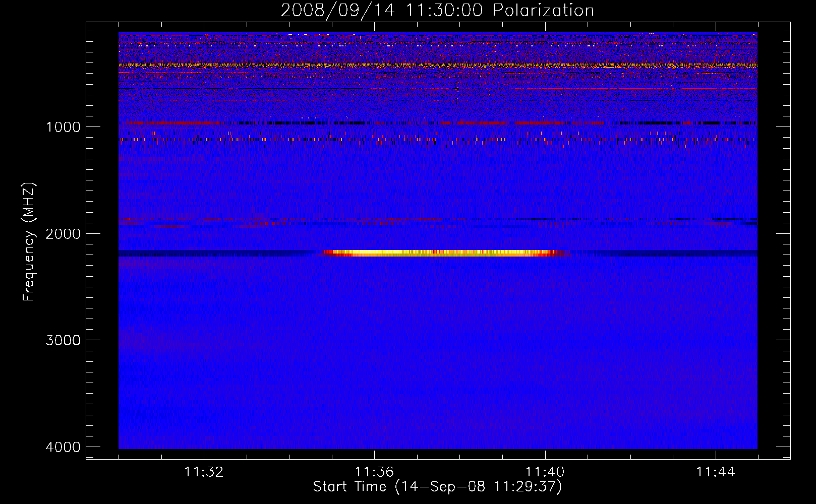The height and width of the screenshot is (504, 816).
Task: Click the plot title '2008/09/14 11:30:00 Polarization'
Action: pyautogui.click(x=437, y=10)
